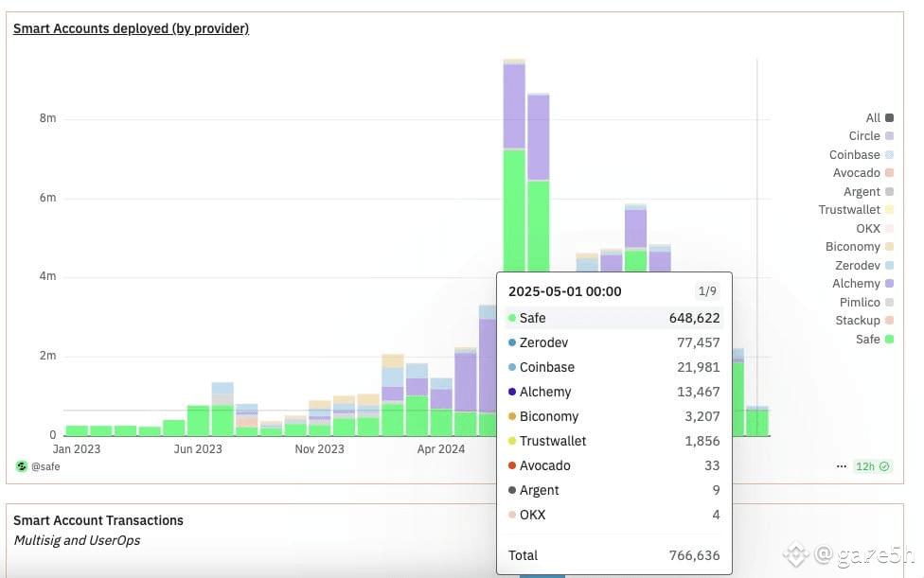Click the Jun 2023 axis label
Screen dimensions: 924x578
pos(198,449)
